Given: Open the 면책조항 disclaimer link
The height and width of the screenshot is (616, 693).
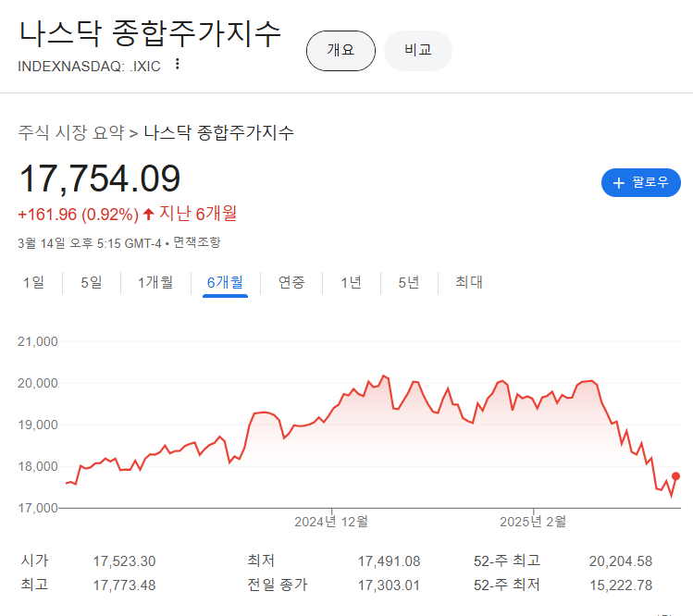Looking at the screenshot, I should click(197, 242).
